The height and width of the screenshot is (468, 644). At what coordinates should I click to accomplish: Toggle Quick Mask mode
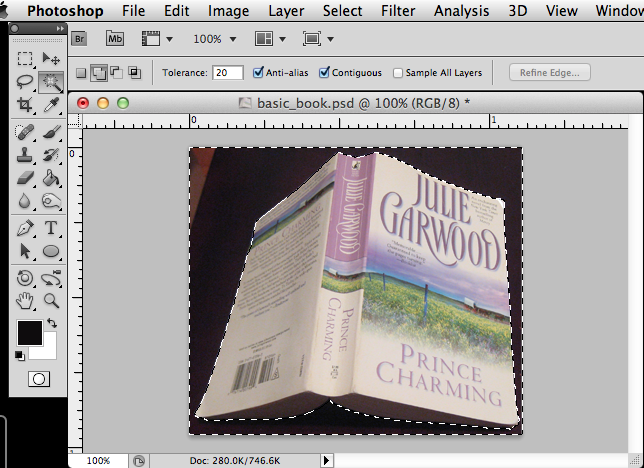coord(39,379)
